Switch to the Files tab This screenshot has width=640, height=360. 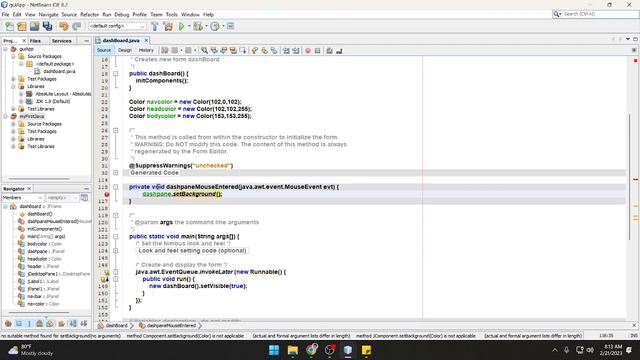pos(36,41)
